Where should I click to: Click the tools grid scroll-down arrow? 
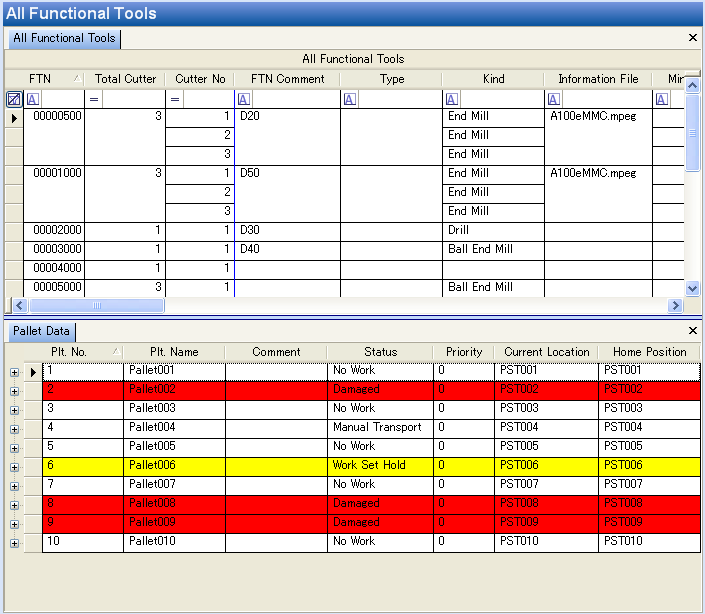pos(692,288)
